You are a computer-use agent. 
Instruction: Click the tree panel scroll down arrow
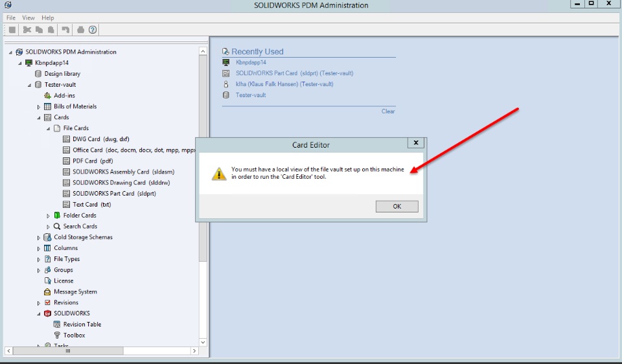click(x=203, y=342)
